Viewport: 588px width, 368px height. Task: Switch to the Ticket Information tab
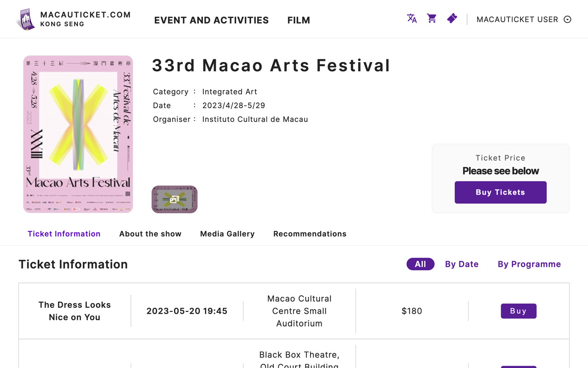pyautogui.click(x=64, y=234)
